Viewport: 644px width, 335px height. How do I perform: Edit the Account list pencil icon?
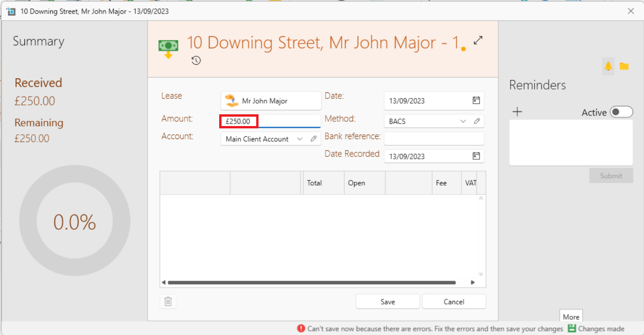(x=314, y=139)
